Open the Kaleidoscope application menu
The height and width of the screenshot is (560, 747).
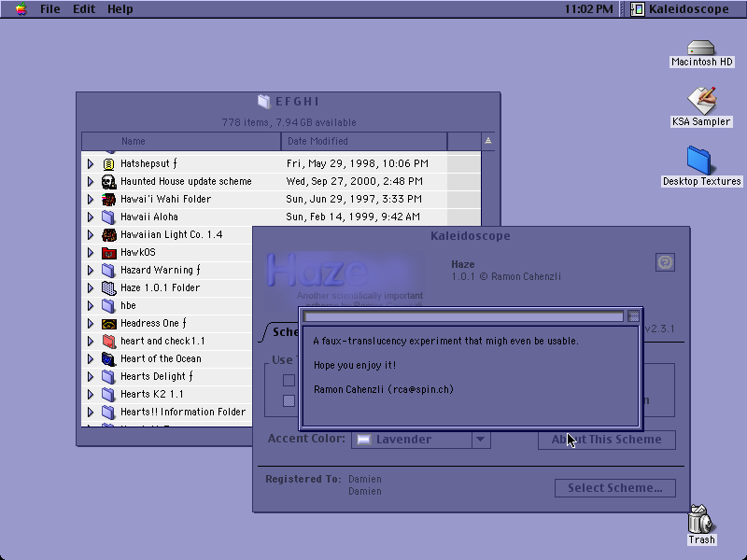pyautogui.click(x=680, y=9)
